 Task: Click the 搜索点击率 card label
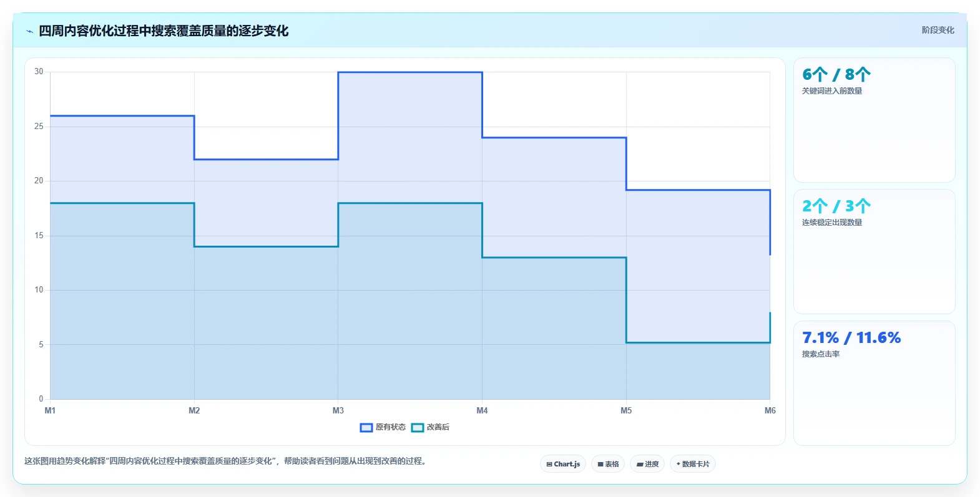click(x=821, y=354)
